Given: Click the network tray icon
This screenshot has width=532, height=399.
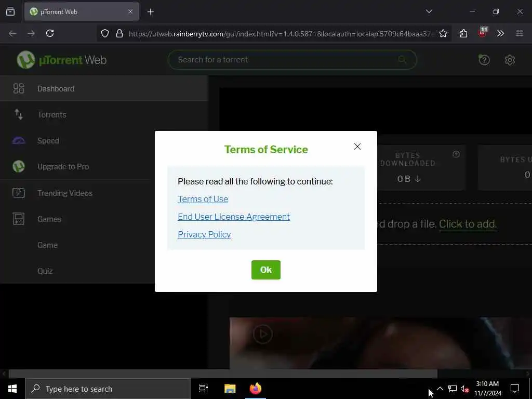Looking at the screenshot, I should point(453,389).
